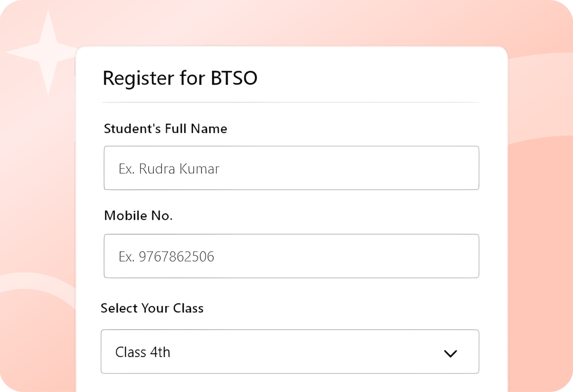Click the "Class 4th" selected value text

tap(143, 352)
